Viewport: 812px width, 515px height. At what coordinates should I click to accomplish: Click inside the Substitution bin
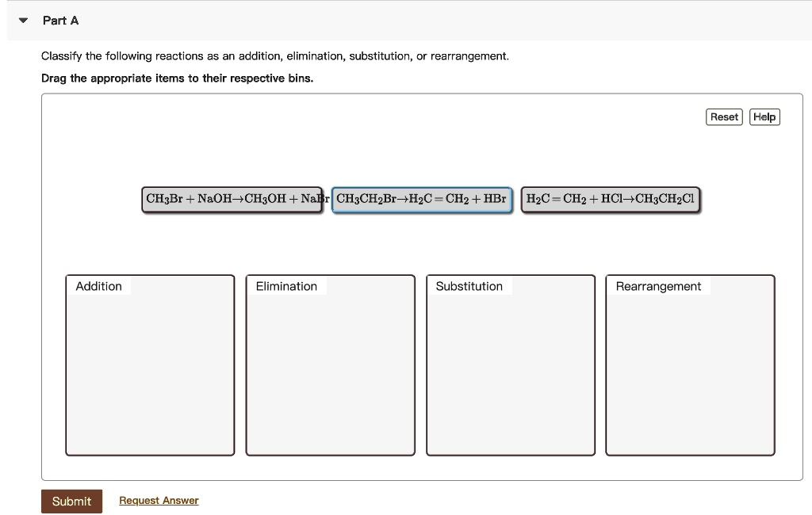pyautogui.click(x=510, y=372)
